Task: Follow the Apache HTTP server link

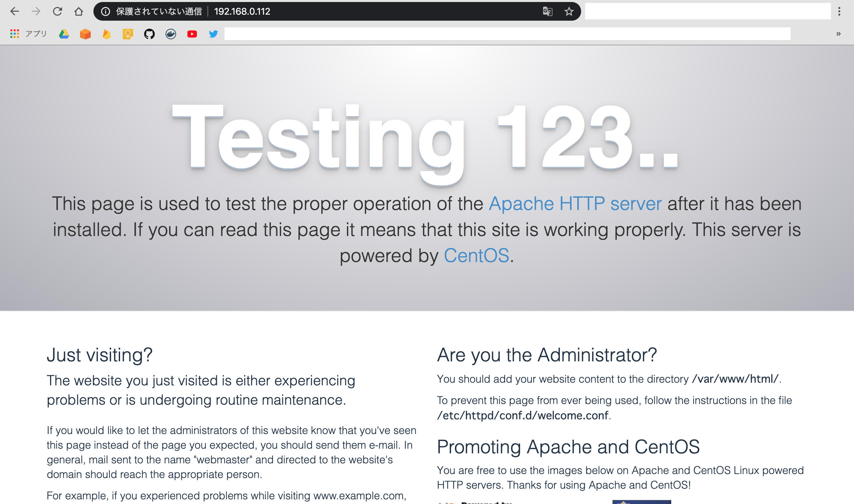Action: [x=575, y=204]
